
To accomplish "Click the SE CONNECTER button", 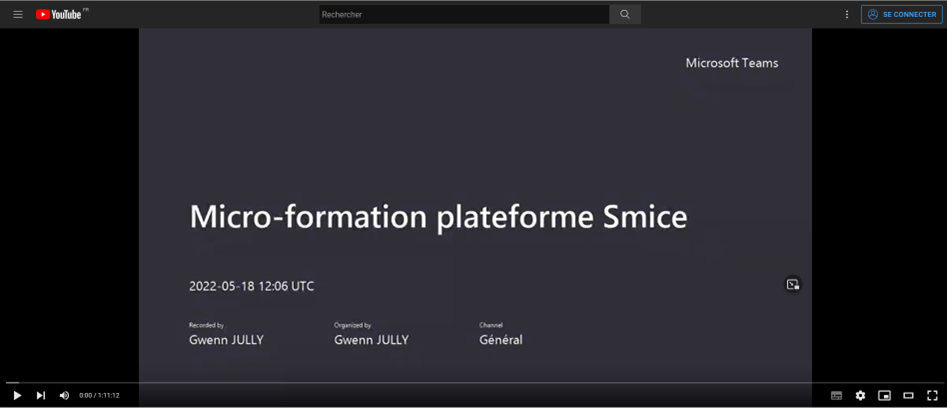I will (901, 14).
